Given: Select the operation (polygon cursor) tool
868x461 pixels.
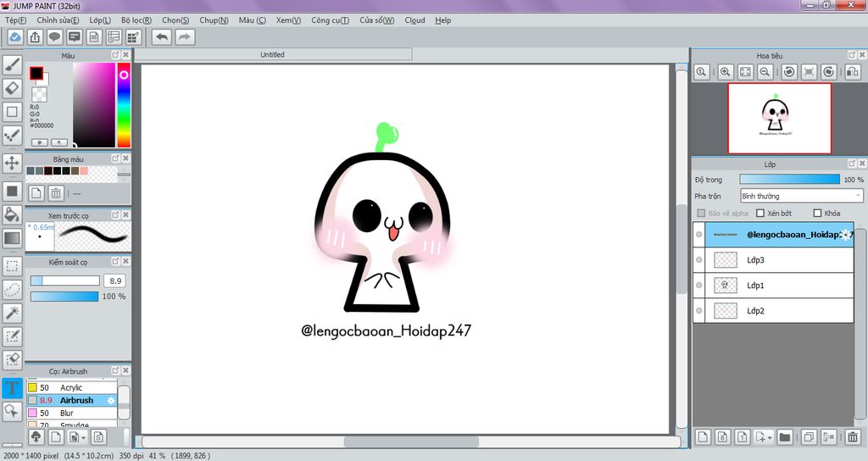Looking at the screenshot, I should [12, 411].
